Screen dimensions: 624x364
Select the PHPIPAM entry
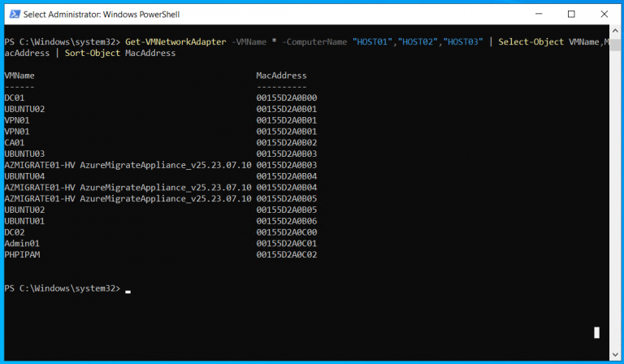click(x=22, y=254)
